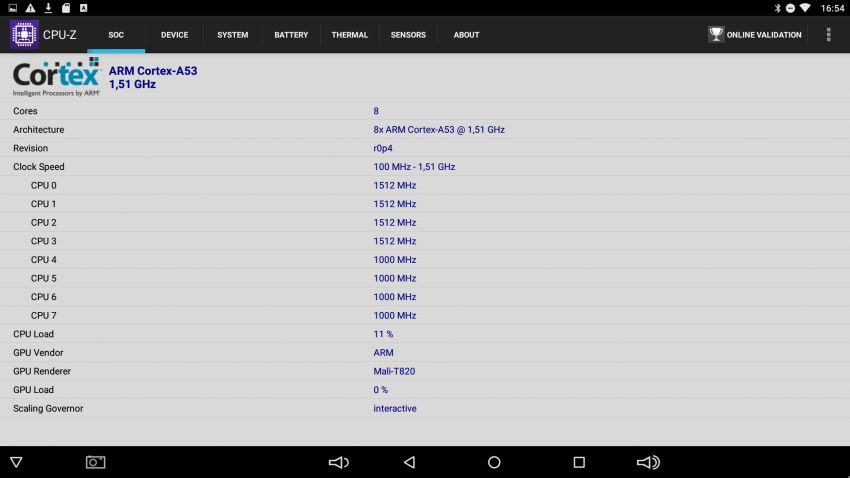Tap the warning triangle notification icon
Screen dimensions: 850x478
tap(30, 8)
